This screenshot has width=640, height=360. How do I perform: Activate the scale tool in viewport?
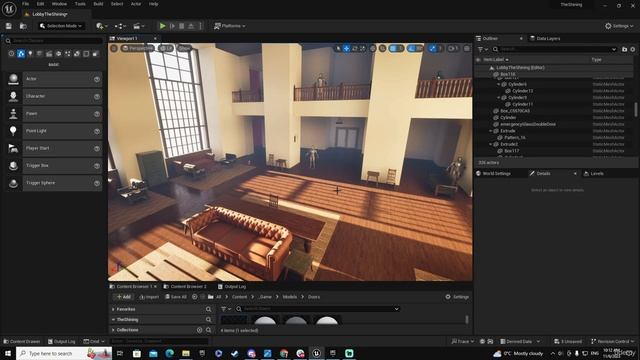362,48
